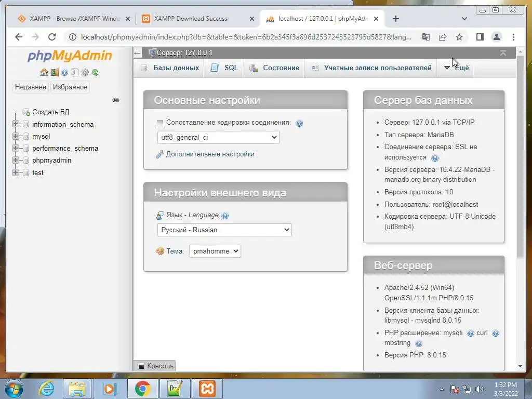Screen dimensions: 532x399
Task: Expand the mysql database node
Action: click(x=15, y=136)
